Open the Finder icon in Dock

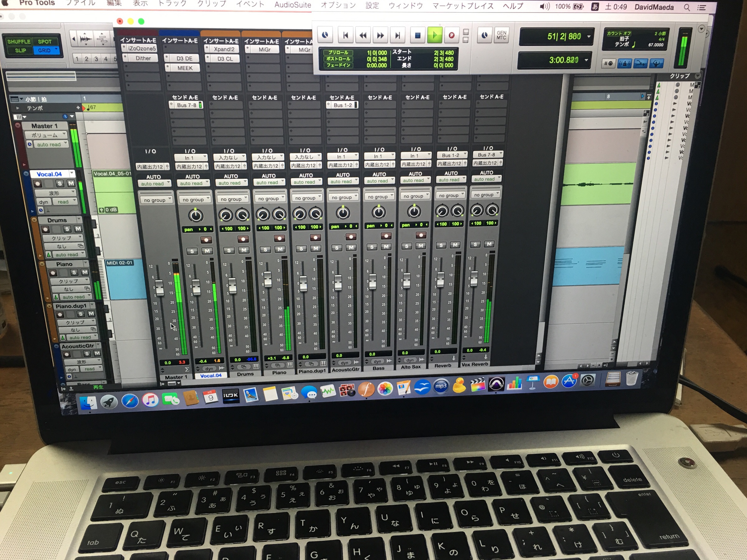tap(88, 402)
